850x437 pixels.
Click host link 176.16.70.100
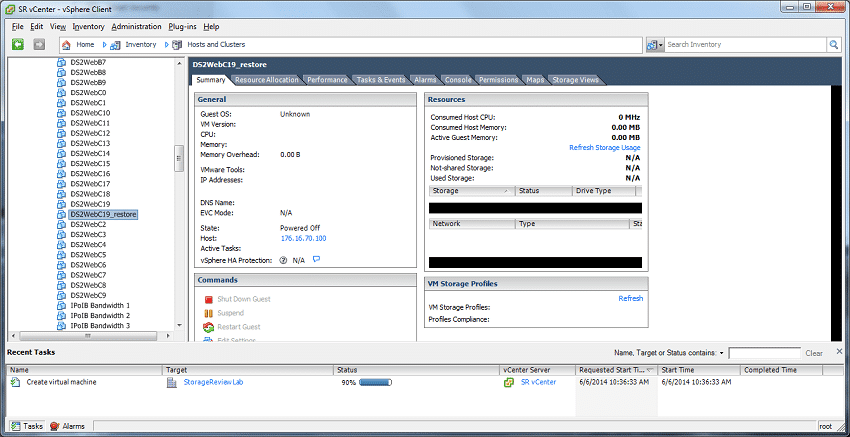pyautogui.click(x=303, y=239)
